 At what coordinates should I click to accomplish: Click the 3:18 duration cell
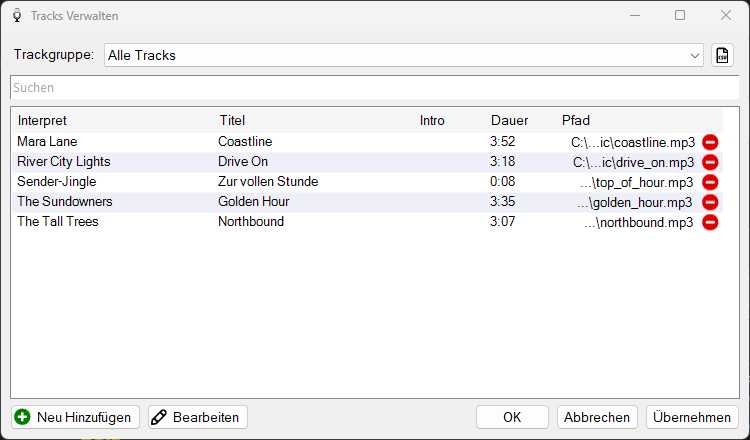[502, 162]
